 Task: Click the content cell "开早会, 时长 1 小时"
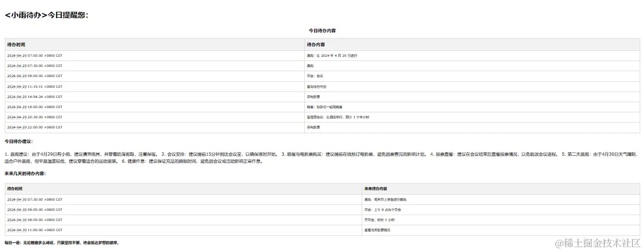coord(501,220)
